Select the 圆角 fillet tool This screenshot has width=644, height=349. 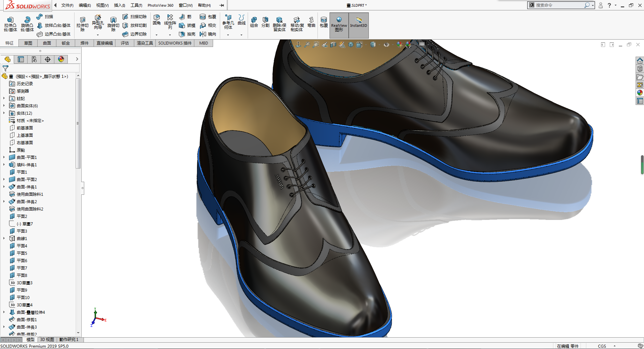coord(157,20)
